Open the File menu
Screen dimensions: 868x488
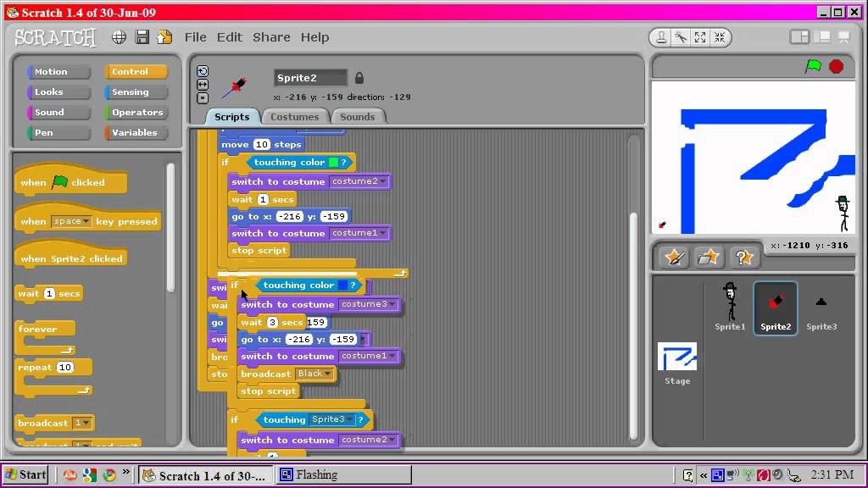(196, 37)
